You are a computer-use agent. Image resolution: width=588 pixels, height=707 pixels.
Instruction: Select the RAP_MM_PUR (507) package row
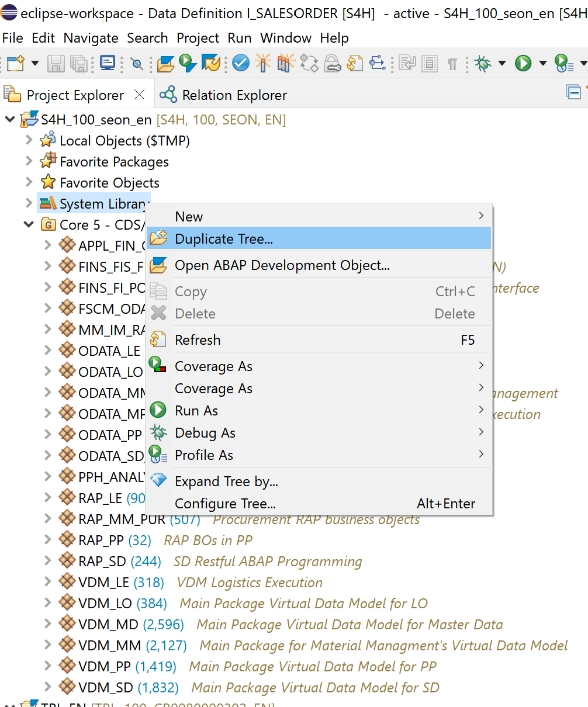coord(239,519)
